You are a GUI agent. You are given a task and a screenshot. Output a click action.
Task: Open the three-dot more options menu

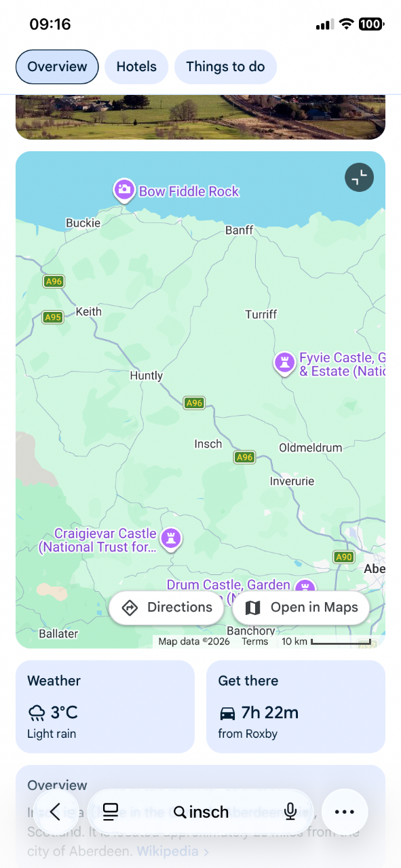pos(345,812)
